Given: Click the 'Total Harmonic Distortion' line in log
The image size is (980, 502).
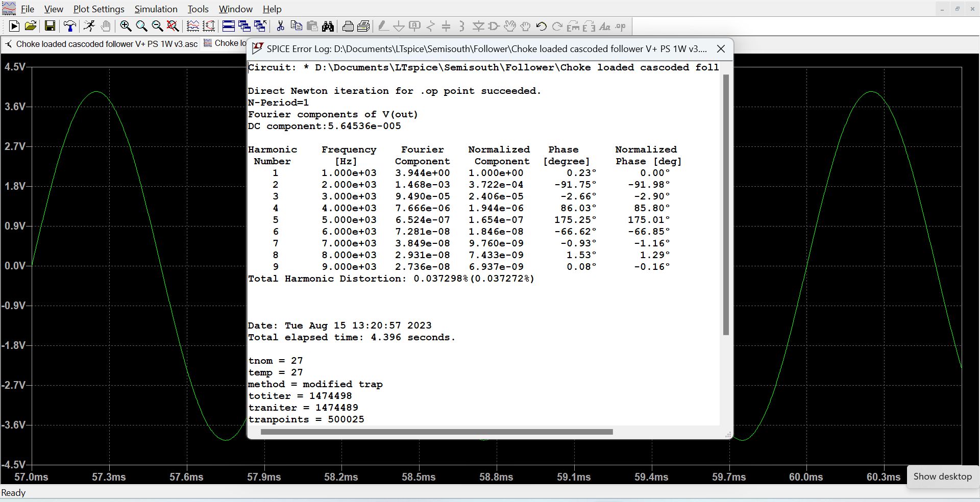Looking at the screenshot, I should [391, 279].
